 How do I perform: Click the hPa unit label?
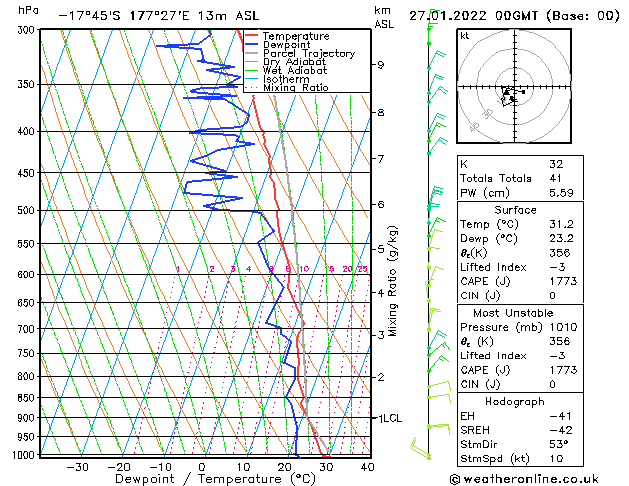pyautogui.click(x=28, y=10)
